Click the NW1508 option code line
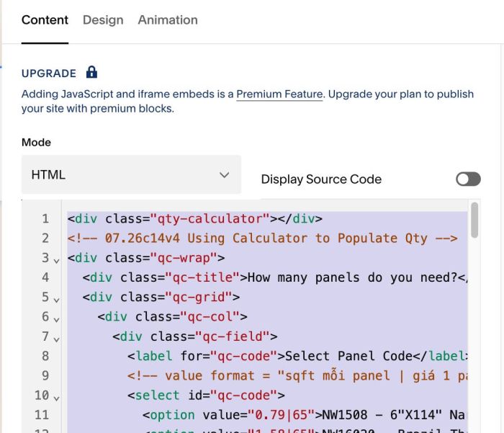This screenshot has height=433, width=504. pyautogui.click(x=305, y=415)
